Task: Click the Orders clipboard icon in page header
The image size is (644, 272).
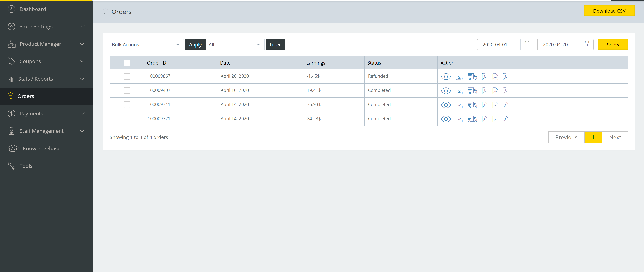Action: 105,12
